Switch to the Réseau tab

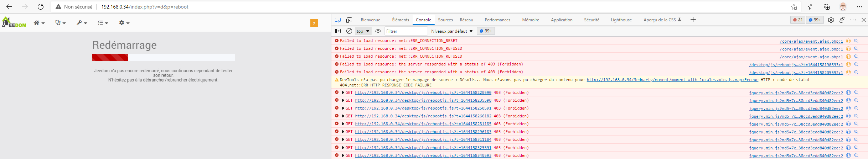click(466, 20)
